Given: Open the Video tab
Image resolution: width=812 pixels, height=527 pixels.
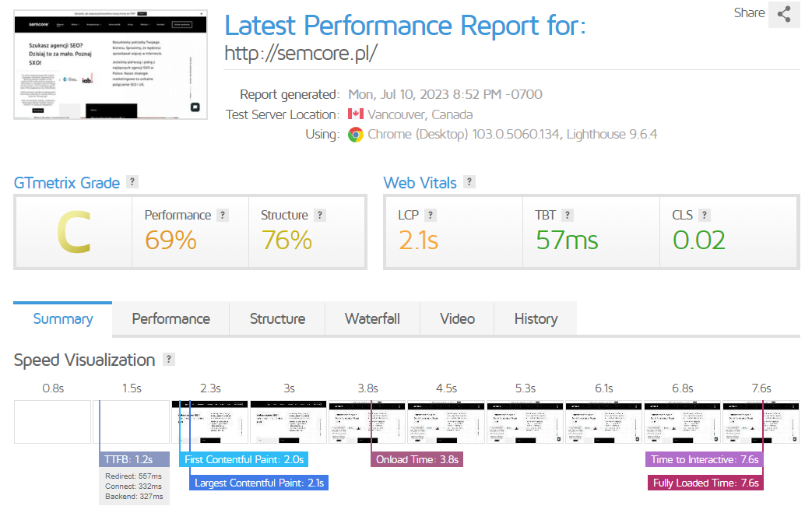Looking at the screenshot, I should (x=457, y=318).
